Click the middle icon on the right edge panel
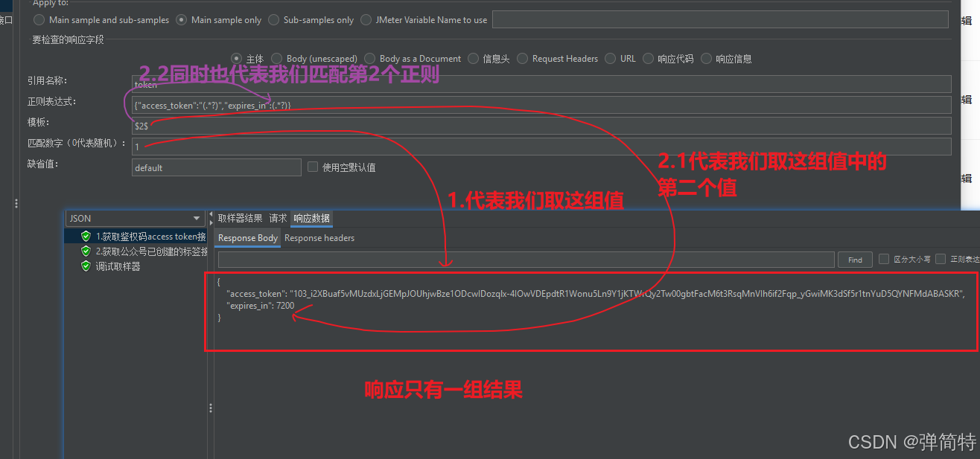Image resolution: width=980 pixels, height=459 pixels. (x=967, y=99)
